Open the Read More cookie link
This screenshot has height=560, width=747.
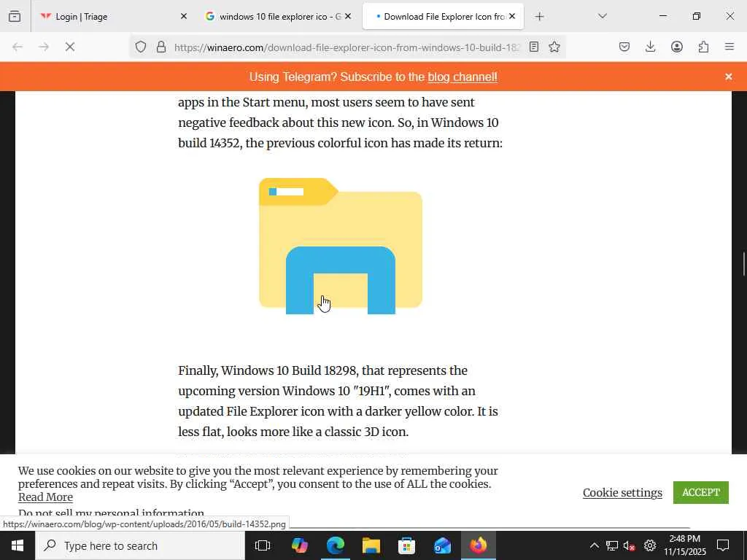45,497
